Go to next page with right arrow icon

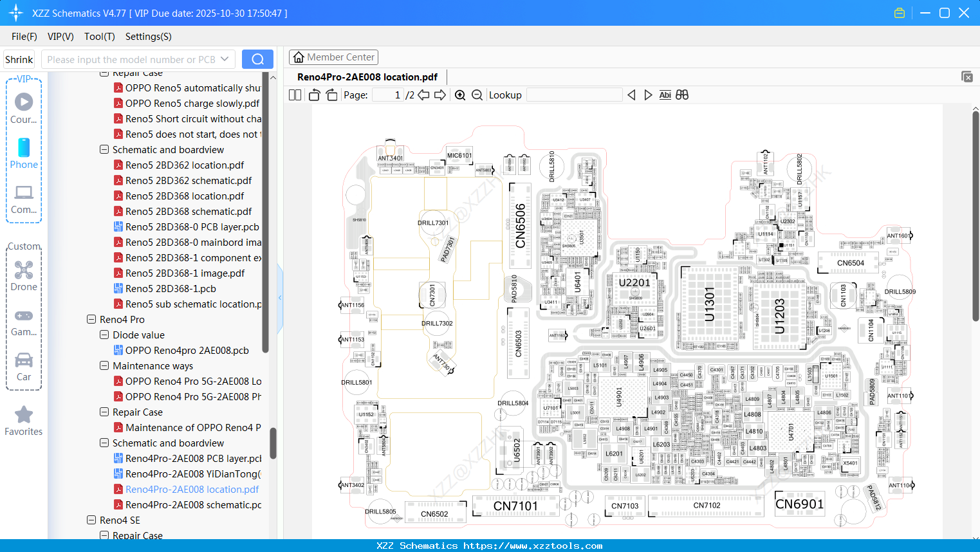pos(441,95)
